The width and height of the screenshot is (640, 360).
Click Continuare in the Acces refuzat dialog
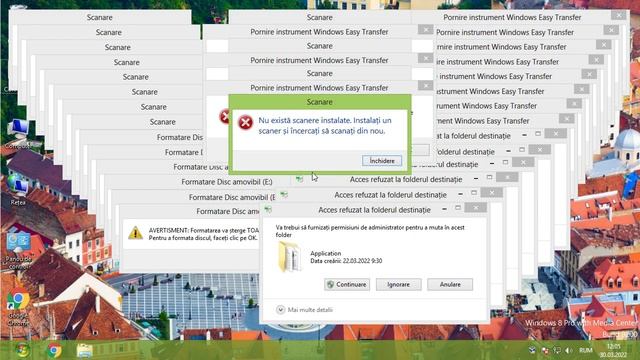[x=347, y=284]
